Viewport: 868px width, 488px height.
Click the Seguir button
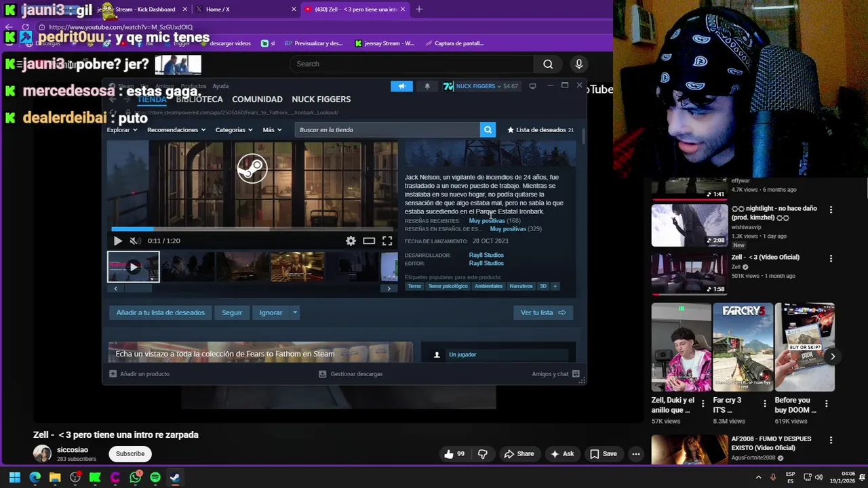(x=232, y=312)
